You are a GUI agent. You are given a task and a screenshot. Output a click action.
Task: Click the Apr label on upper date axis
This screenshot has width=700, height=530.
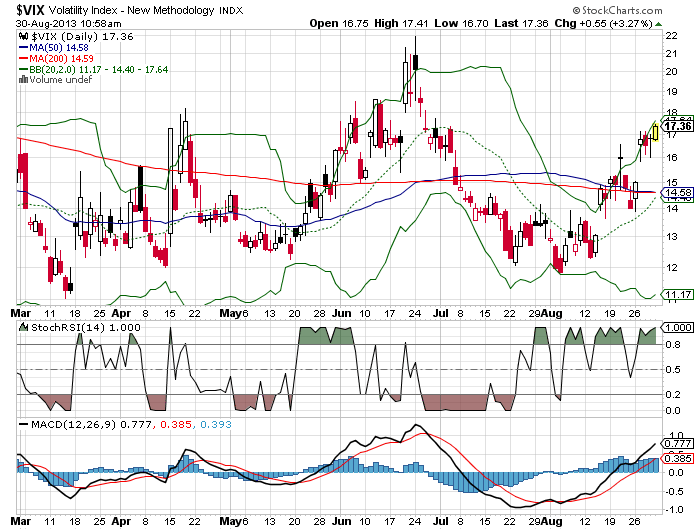pyautogui.click(x=121, y=313)
